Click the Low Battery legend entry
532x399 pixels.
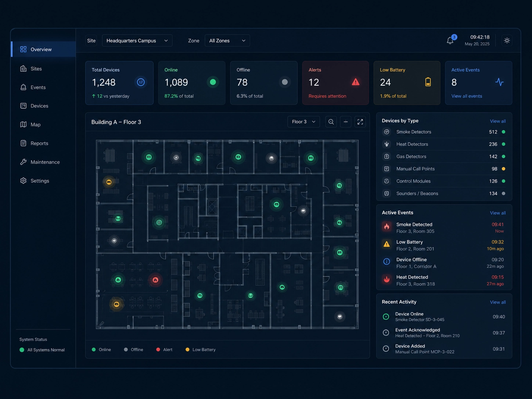tap(201, 350)
